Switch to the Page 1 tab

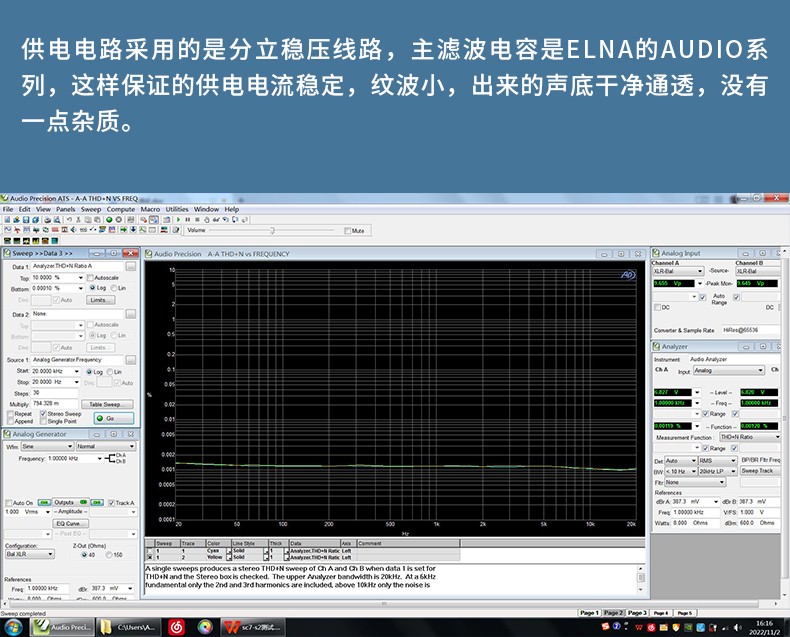(589, 613)
